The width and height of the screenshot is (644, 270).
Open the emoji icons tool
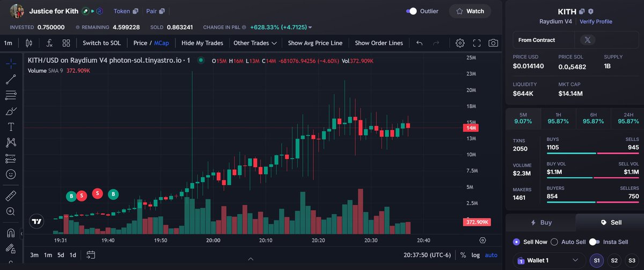(x=10, y=174)
